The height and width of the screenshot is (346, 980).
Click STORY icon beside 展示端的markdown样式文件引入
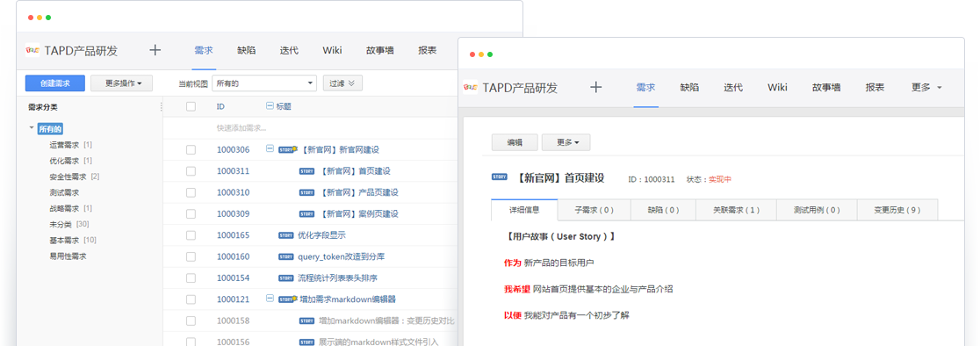[x=306, y=342]
